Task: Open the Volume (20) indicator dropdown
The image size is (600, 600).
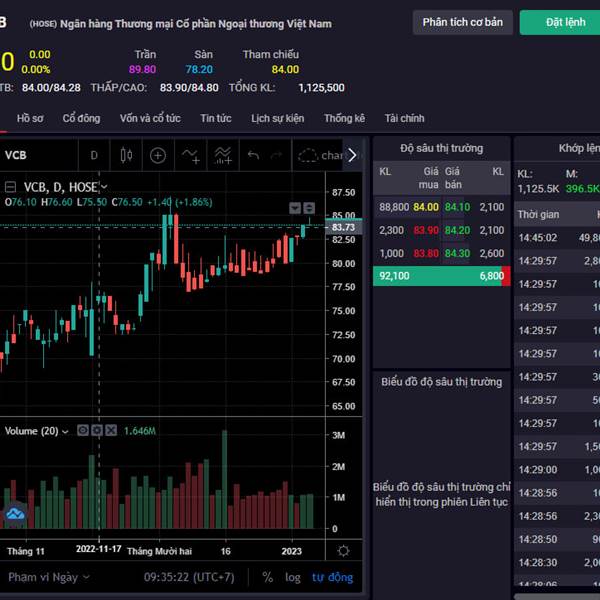Action: tap(65, 431)
